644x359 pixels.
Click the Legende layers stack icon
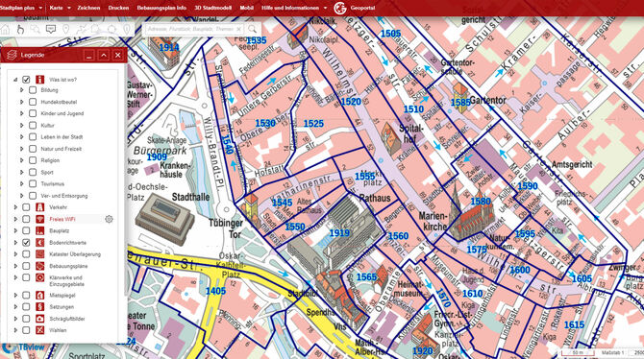click(12, 55)
